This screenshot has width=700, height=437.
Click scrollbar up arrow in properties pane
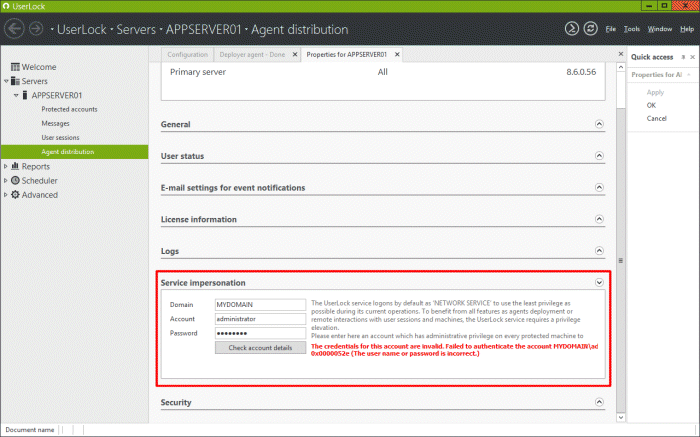coord(621,67)
